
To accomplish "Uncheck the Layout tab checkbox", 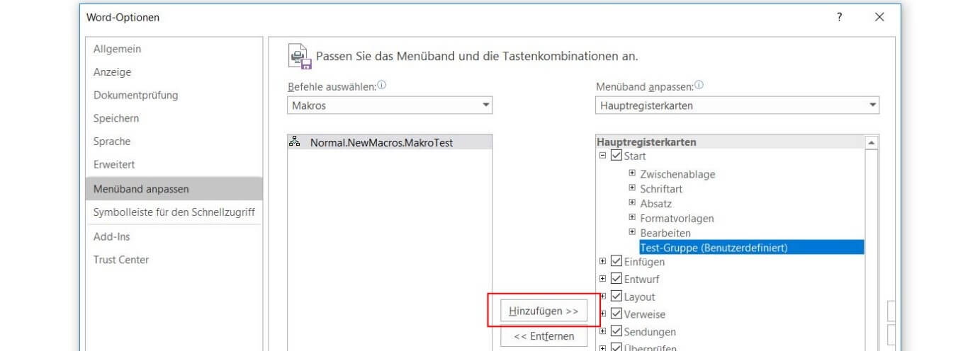I will 616,297.
